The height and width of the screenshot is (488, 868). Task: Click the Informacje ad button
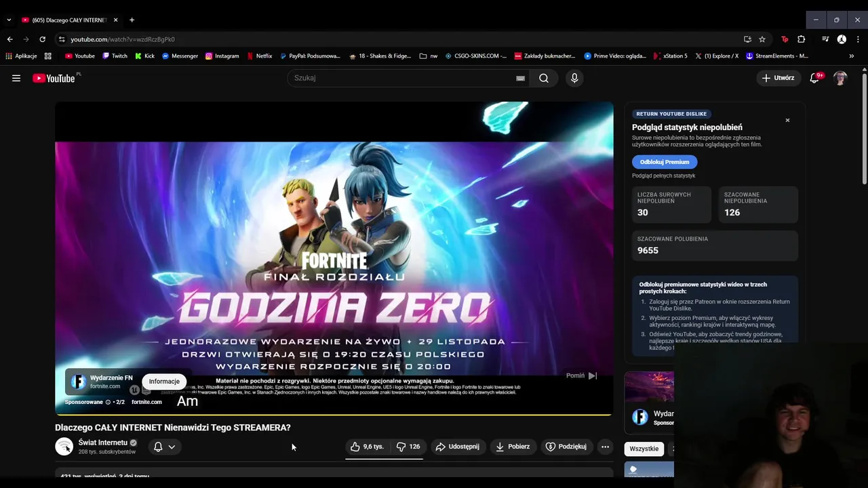(164, 382)
